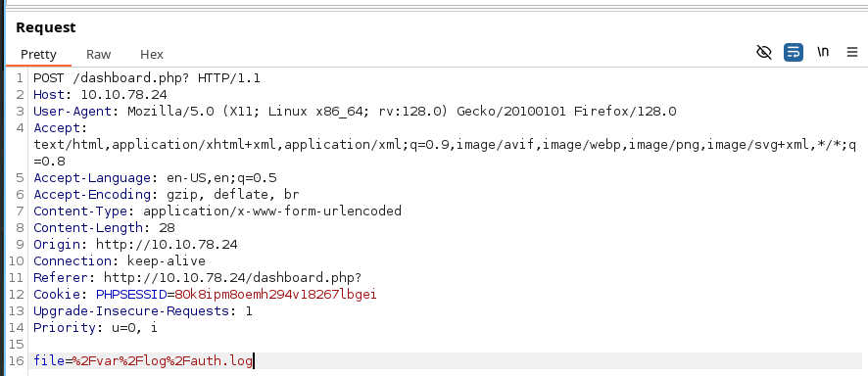The width and height of the screenshot is (868, 376).
Task: Open the request options hamburger menu
Action: (852, 53)
